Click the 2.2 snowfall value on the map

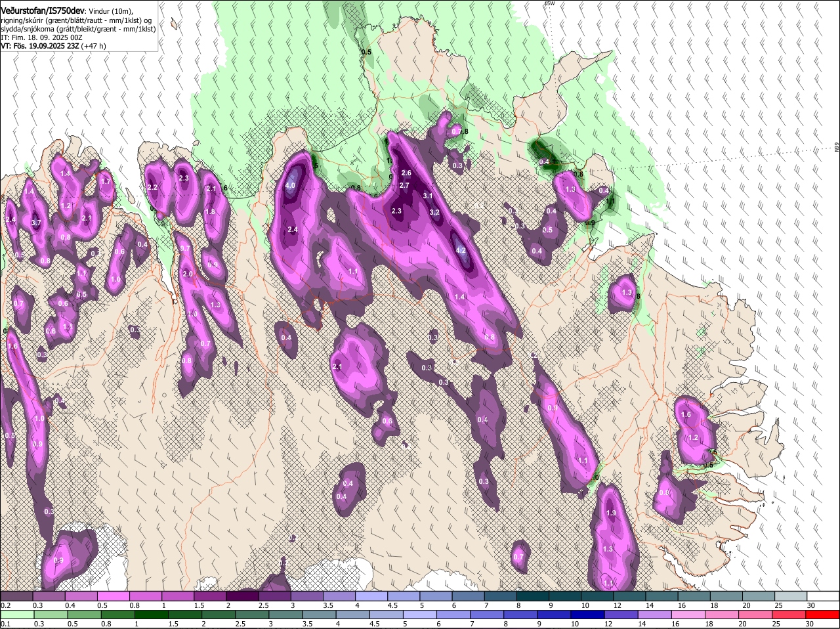pos(152,187)
